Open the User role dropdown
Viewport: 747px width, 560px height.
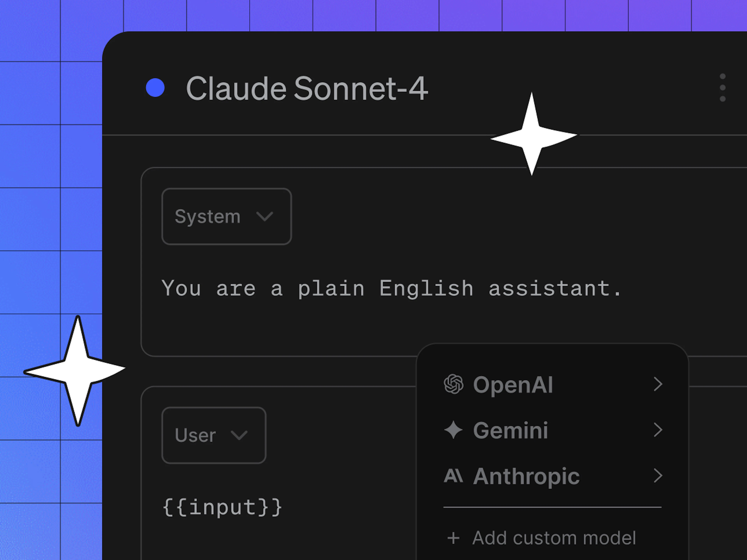(214, 435)
